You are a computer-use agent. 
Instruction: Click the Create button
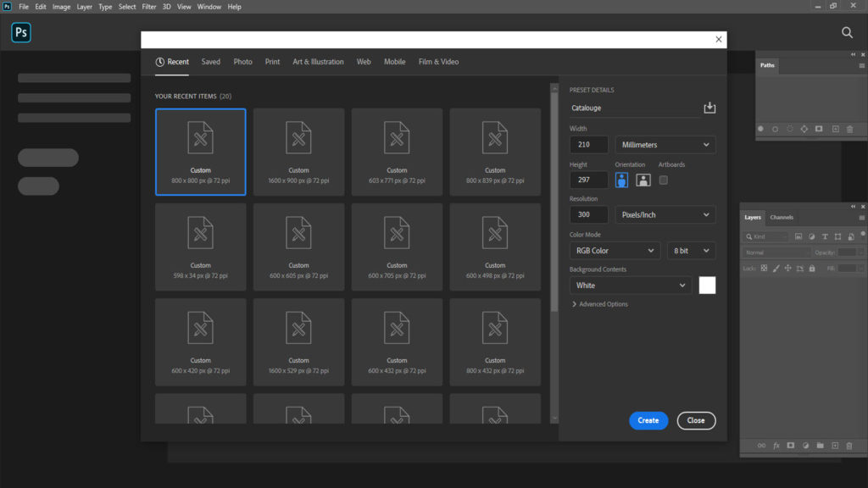tap(648, 420)
